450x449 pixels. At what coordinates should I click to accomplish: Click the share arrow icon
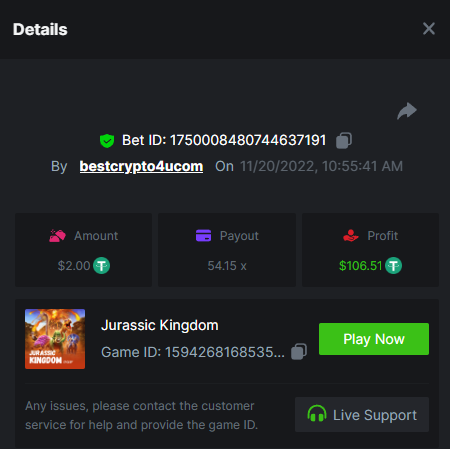pos(407,111)
